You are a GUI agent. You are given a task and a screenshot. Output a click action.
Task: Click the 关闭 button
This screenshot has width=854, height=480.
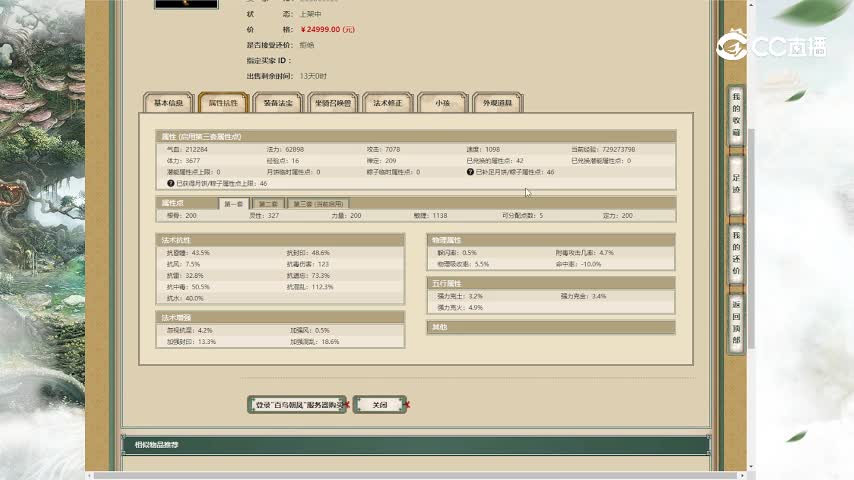coord(380,405)
